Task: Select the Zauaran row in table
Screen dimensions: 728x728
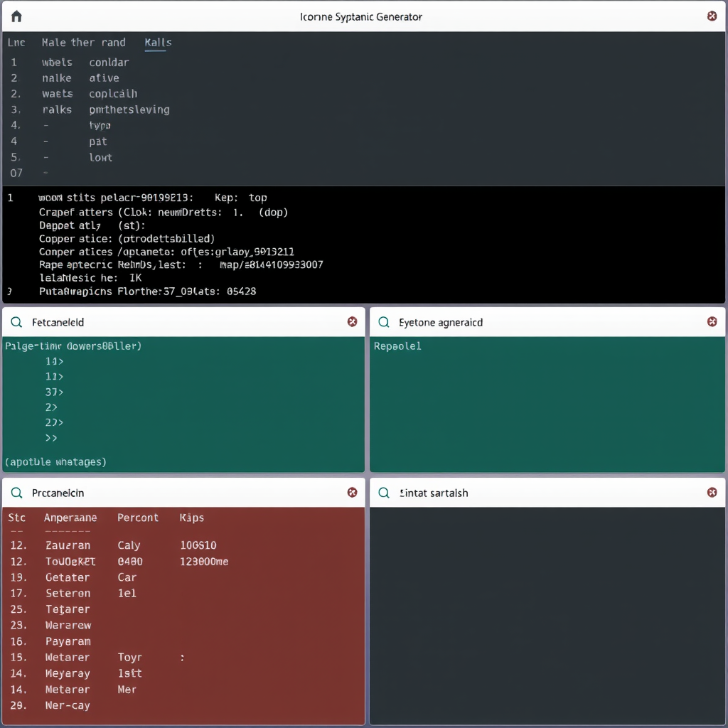Action: tap(68, 545)
